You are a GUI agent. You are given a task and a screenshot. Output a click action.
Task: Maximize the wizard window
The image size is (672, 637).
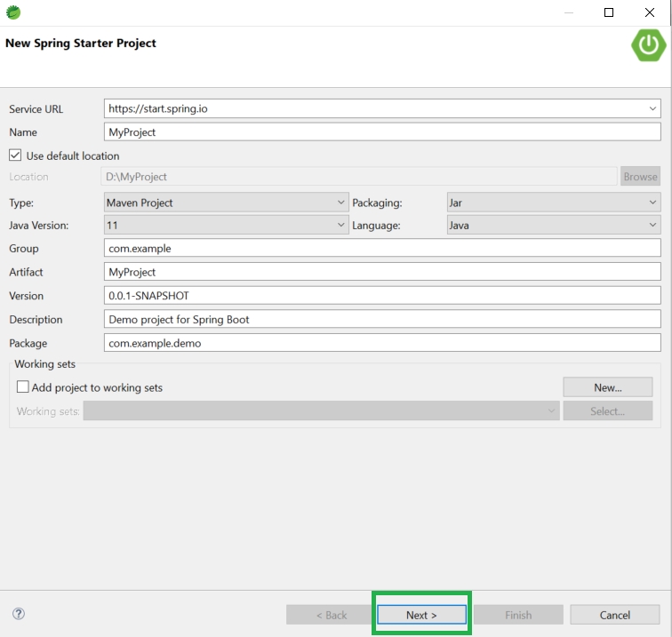click(609, 12)
